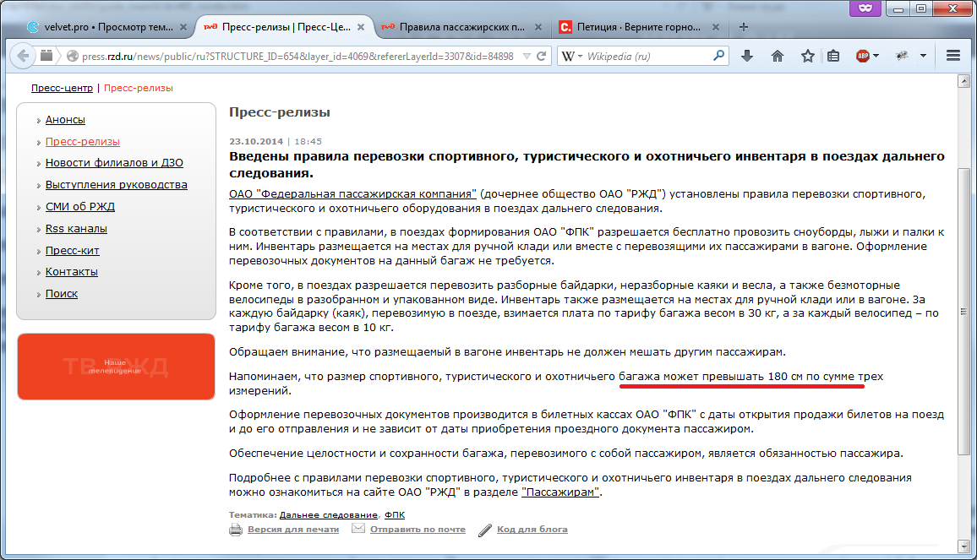Click the envelope icon to send by mail
The height and width of the screenshot is (560, 977).
click(x=358, y=529)
